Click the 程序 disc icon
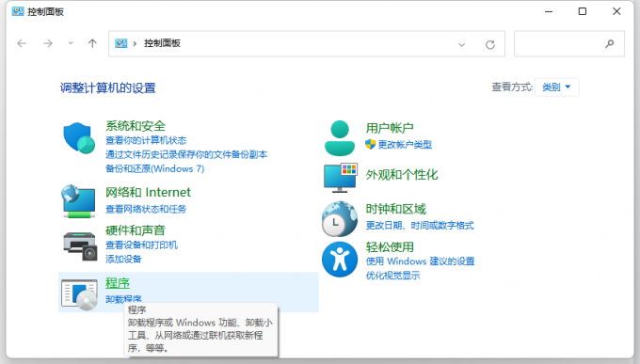Viewport: 640px width, 364px height. pos(80,294)
